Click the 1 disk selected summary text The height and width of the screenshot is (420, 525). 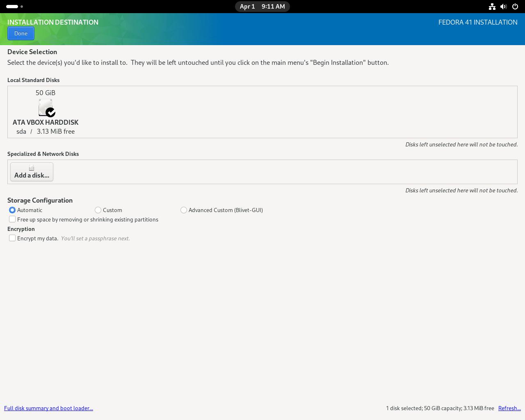(x=440, y=408)
